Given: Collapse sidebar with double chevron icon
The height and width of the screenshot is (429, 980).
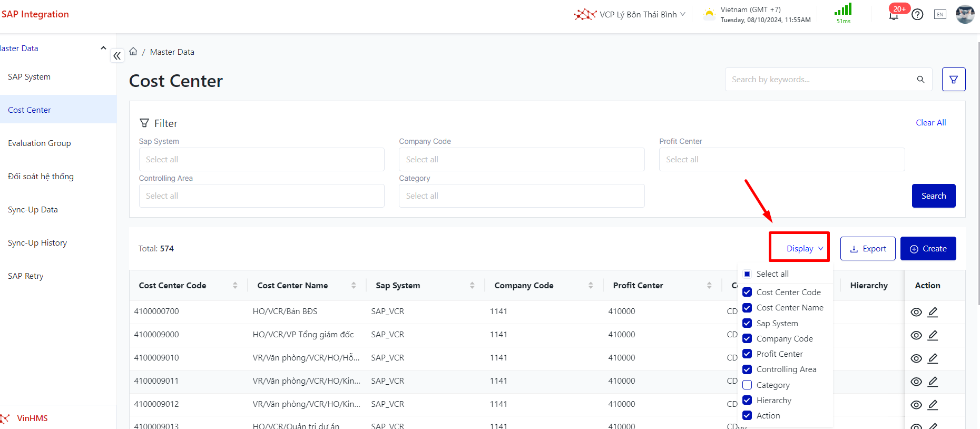Looking at the screenshot, I should [117, 55].
